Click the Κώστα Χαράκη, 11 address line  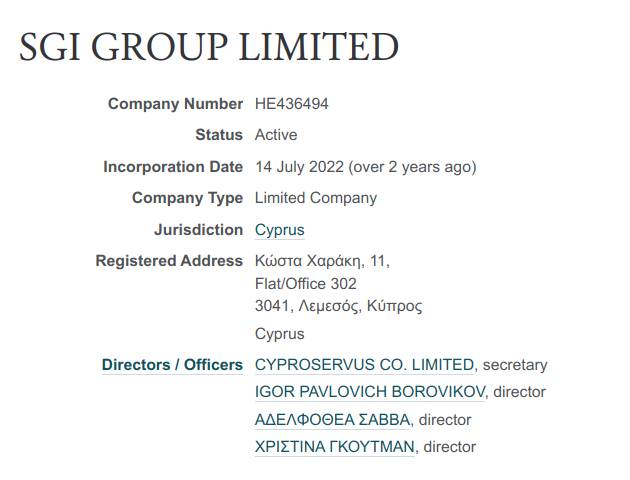coord(322,261)
